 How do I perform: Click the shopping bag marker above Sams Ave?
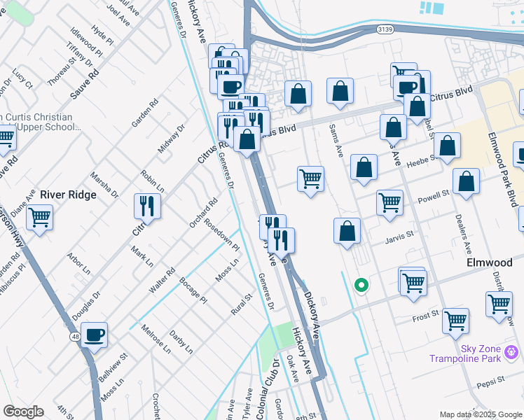click(x=340, y=91)
